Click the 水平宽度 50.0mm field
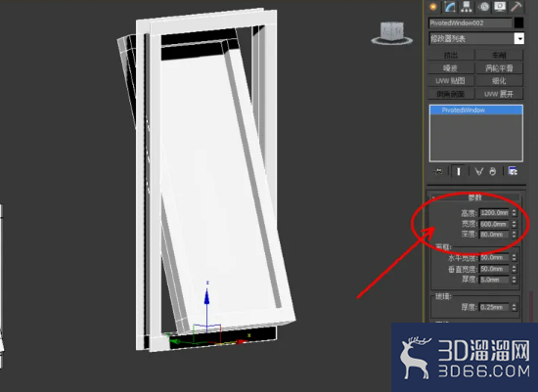This screenshot has width=538, height=392. (x=494, y=257)
